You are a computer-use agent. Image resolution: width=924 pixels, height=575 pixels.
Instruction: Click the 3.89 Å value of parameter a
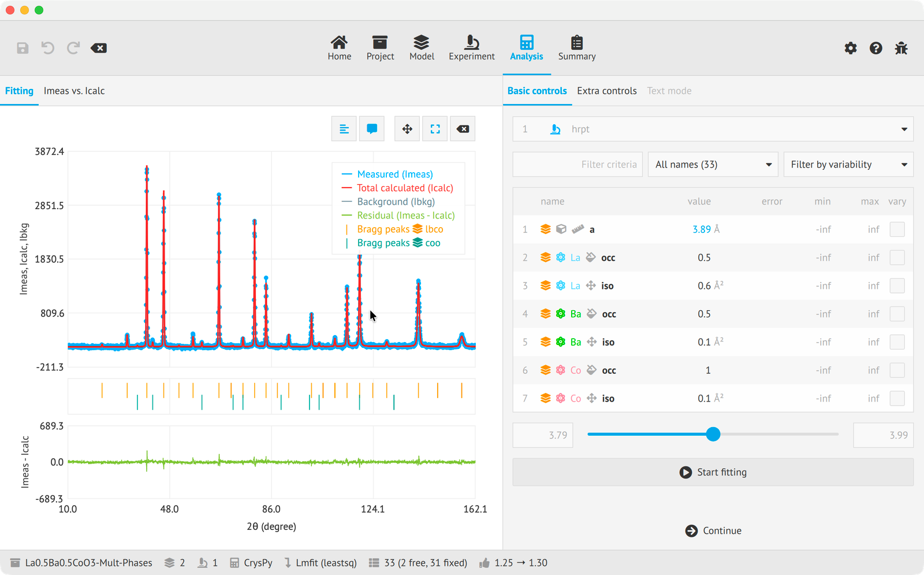(x=706, y=229)
